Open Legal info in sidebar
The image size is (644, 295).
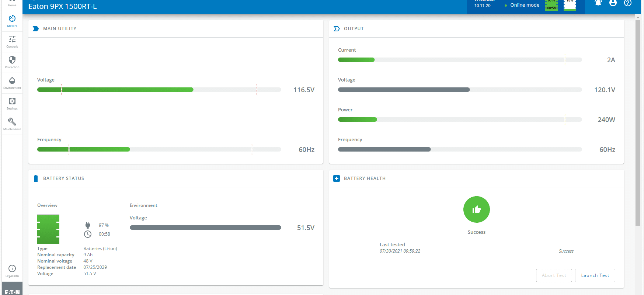point(12,271)
